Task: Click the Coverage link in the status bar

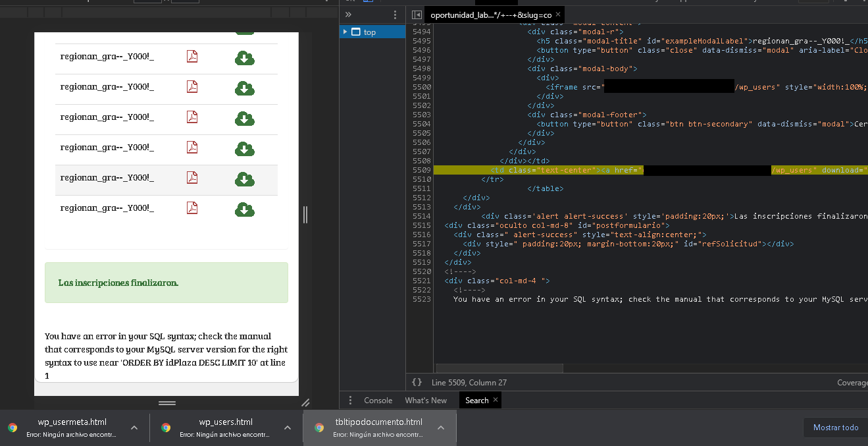Action: pyautogui.click(x=852, y=383)
